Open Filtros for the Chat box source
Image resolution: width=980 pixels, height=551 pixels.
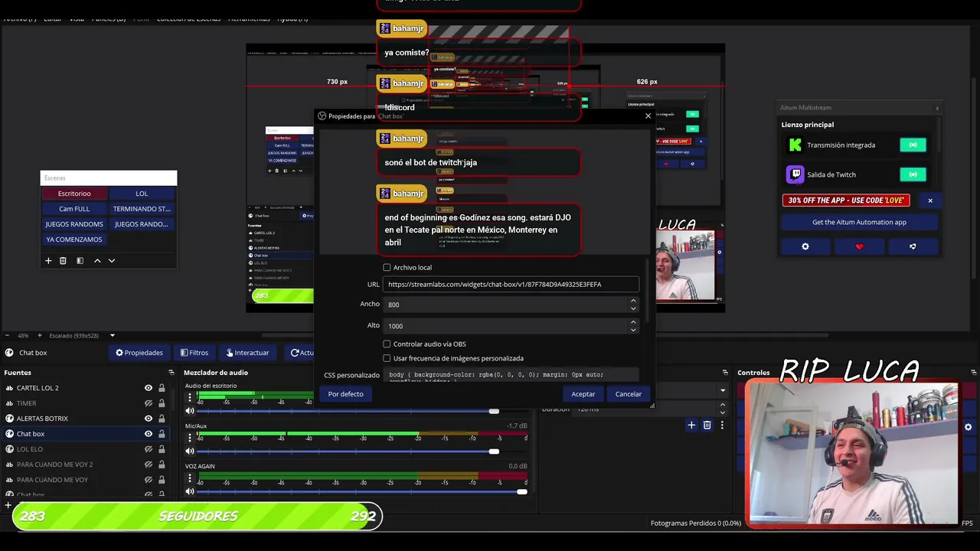point(194,353)
